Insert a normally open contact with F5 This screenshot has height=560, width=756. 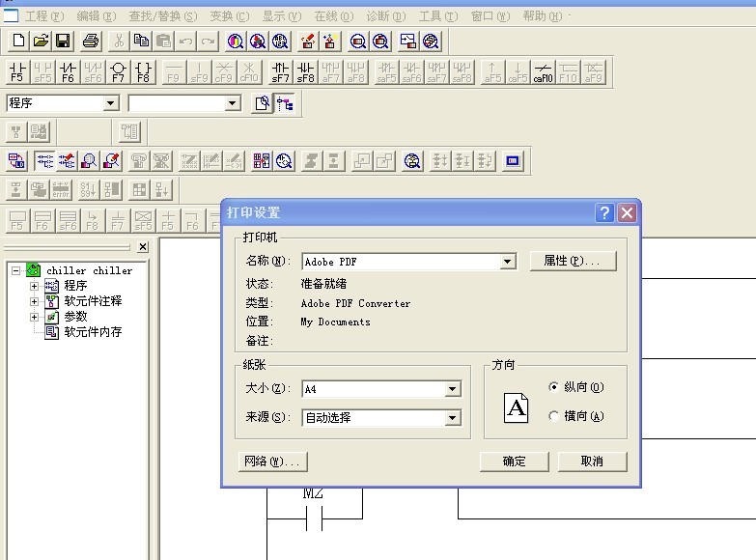pyautogui.click(x=17, y=71)
